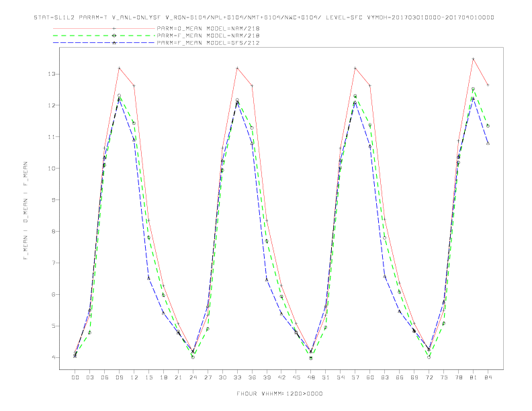Click x-axis tick label 15
This screenshot has width=532, height=411.
point(148,377)
